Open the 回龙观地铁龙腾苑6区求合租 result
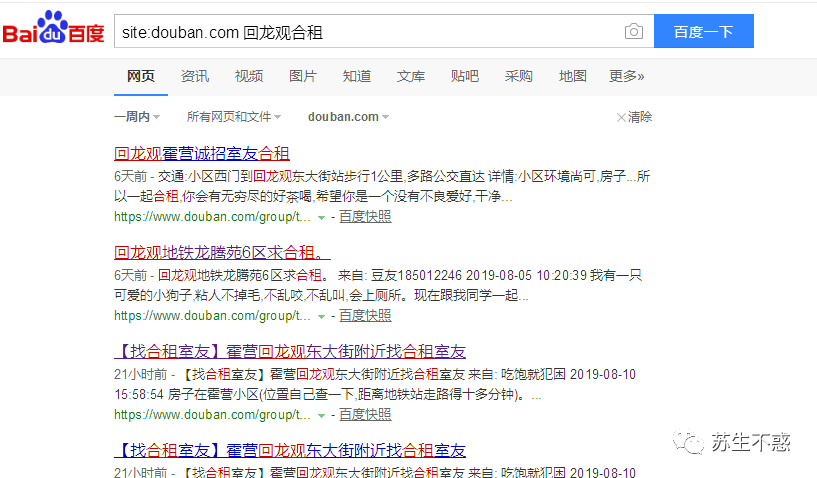 pos(222,253)
